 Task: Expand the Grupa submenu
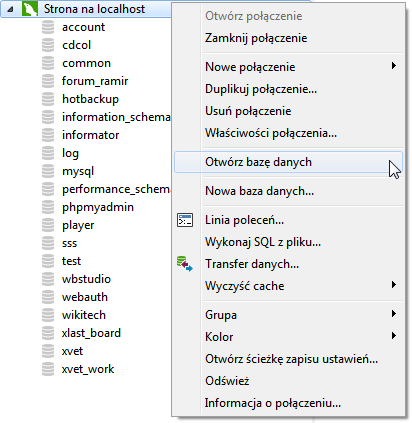point(289,315)
